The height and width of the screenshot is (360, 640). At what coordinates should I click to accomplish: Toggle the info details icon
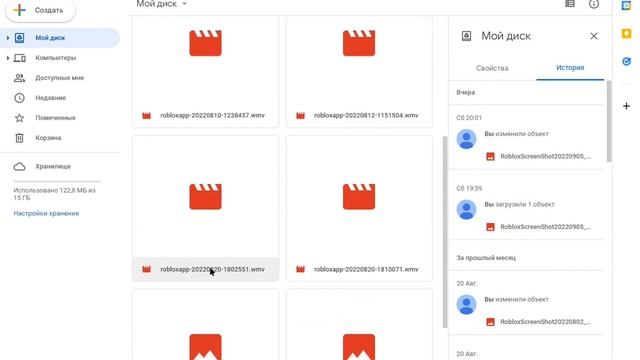point(594,4)
